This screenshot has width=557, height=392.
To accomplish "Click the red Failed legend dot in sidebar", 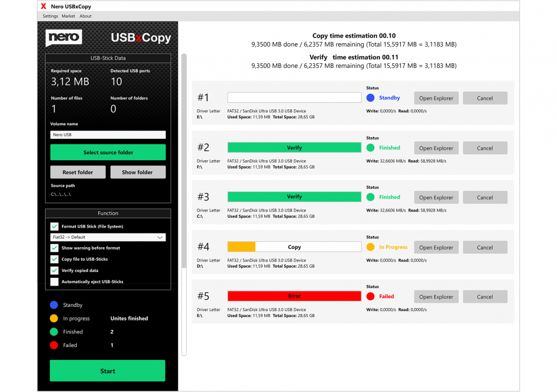I will (x=54, y=345).
